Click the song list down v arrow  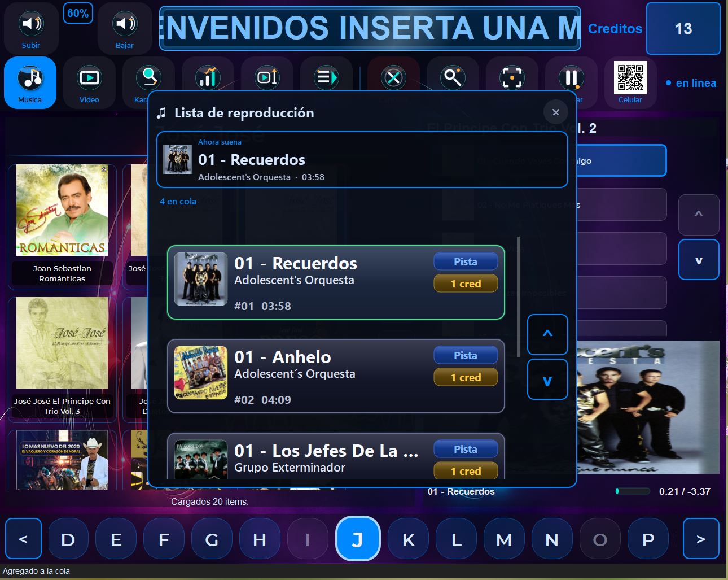click(x=699, y=260)
